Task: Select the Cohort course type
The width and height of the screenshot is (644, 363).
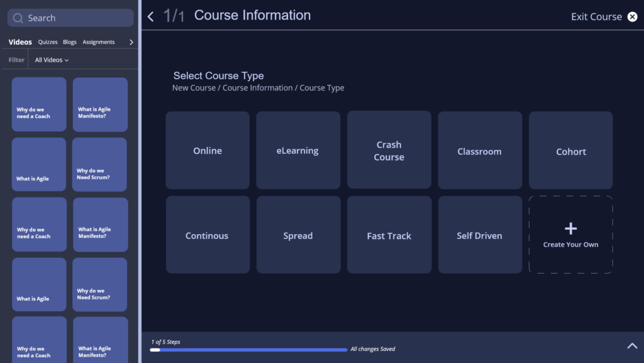Action: click(x=571, y=150)
